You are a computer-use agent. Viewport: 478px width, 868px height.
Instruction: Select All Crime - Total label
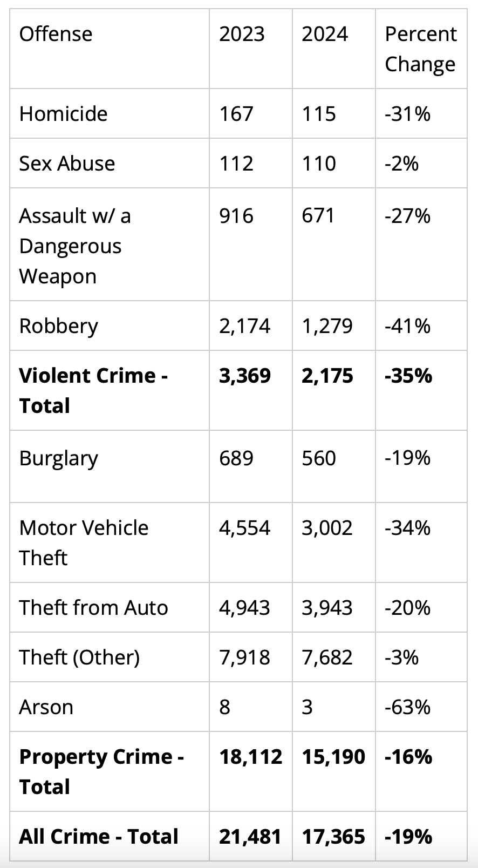(x=99, y=837)
